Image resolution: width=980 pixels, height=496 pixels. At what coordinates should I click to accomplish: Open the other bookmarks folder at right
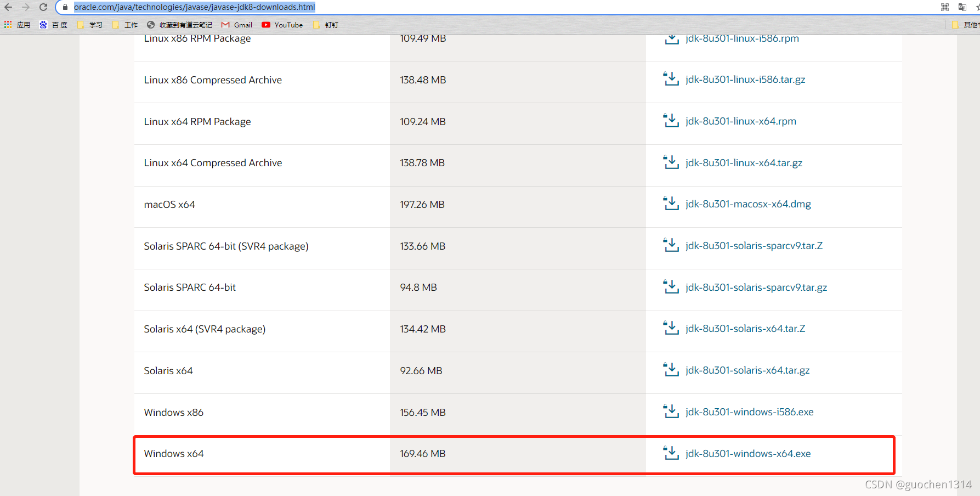tap(966, 25)
